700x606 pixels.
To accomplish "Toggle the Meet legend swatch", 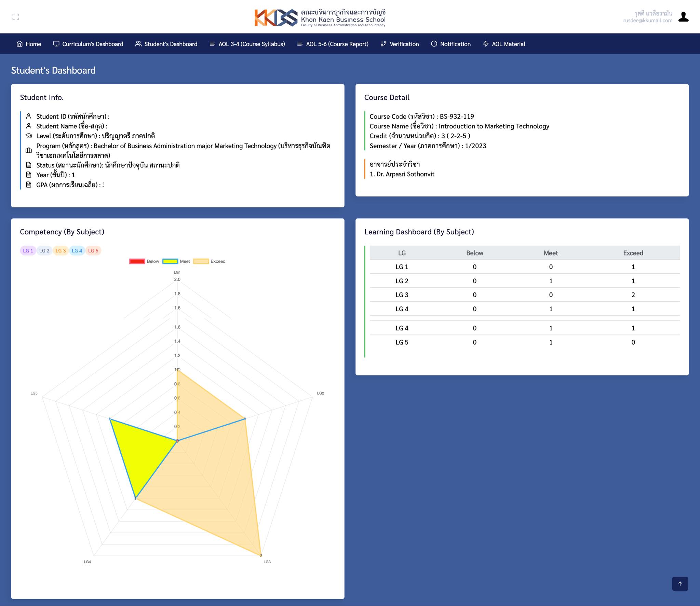I will tap(170, 261).
